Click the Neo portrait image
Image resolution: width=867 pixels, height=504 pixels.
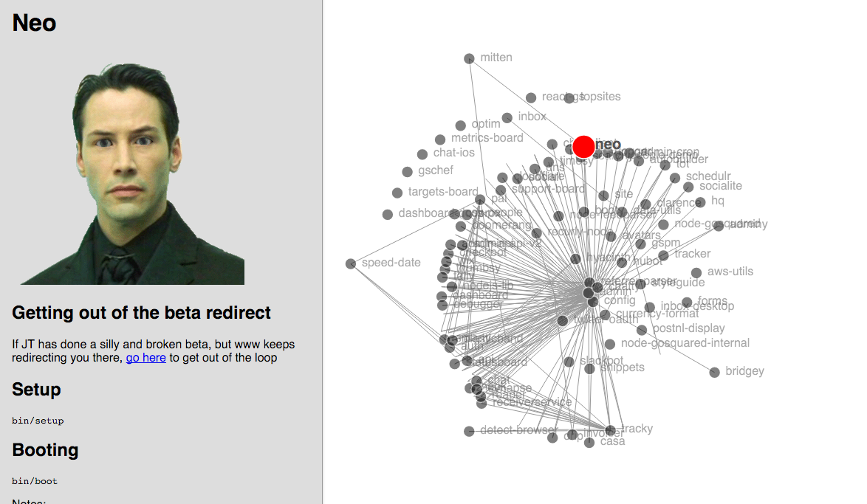click(x=132, y=174)
